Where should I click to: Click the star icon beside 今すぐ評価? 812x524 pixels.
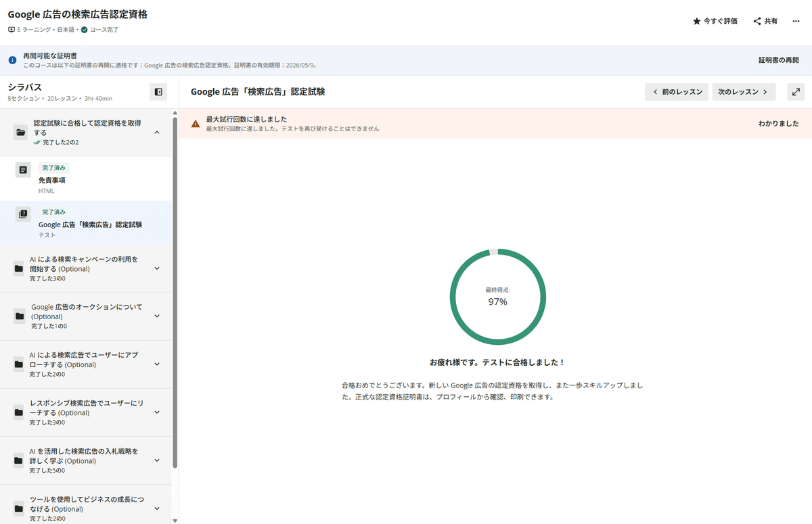(x=697, y=22)
